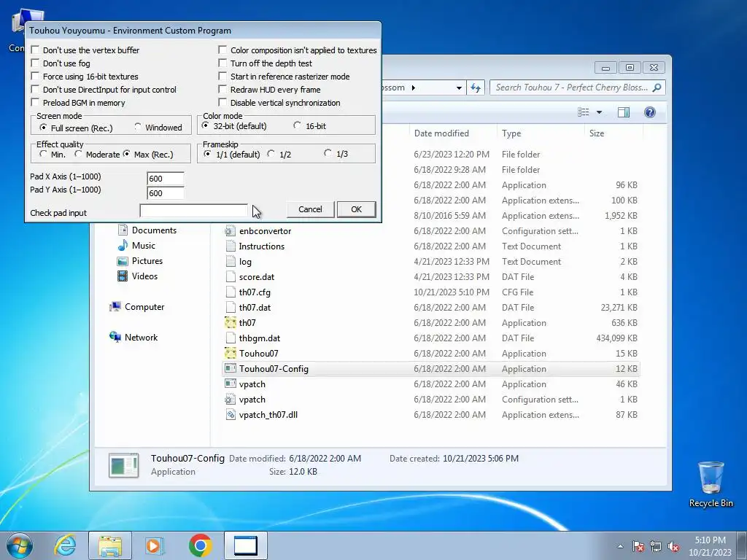Open the Touhou07-Config application icon

(x=231, y=368)
